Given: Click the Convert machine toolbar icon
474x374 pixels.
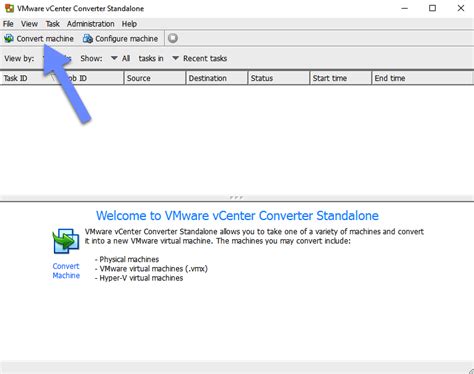Looking at the screenshot, I should pos(9,39).
